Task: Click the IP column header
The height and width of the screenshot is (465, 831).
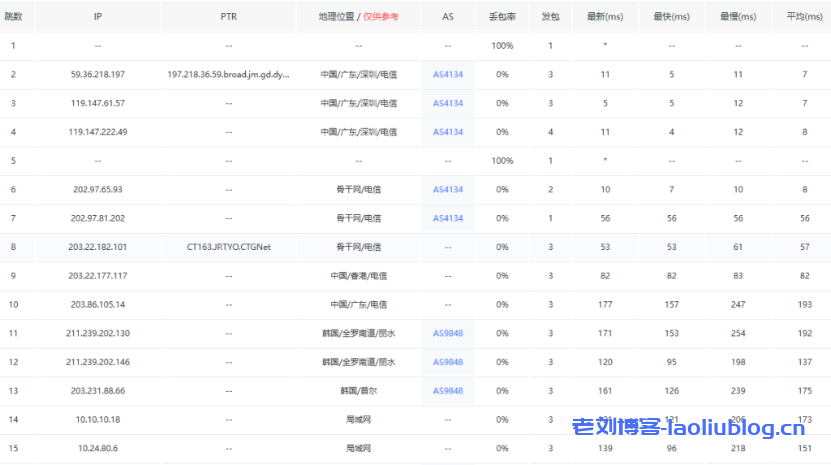Action: tap(97, 17)
